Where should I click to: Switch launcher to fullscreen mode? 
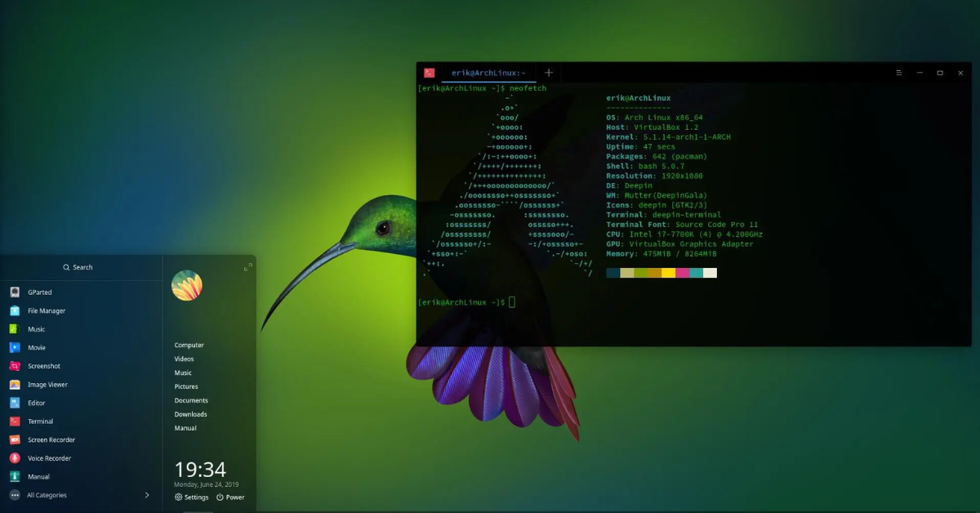(247, 267)
